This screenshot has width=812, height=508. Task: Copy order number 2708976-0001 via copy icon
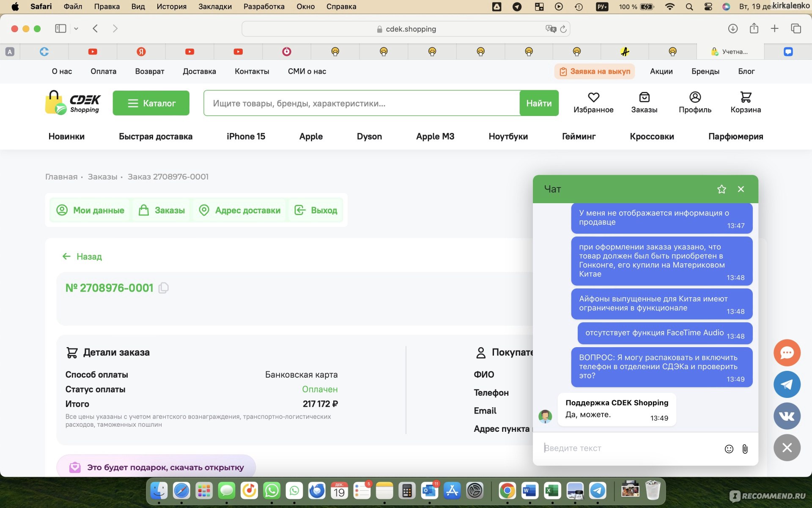click(163, 288)
